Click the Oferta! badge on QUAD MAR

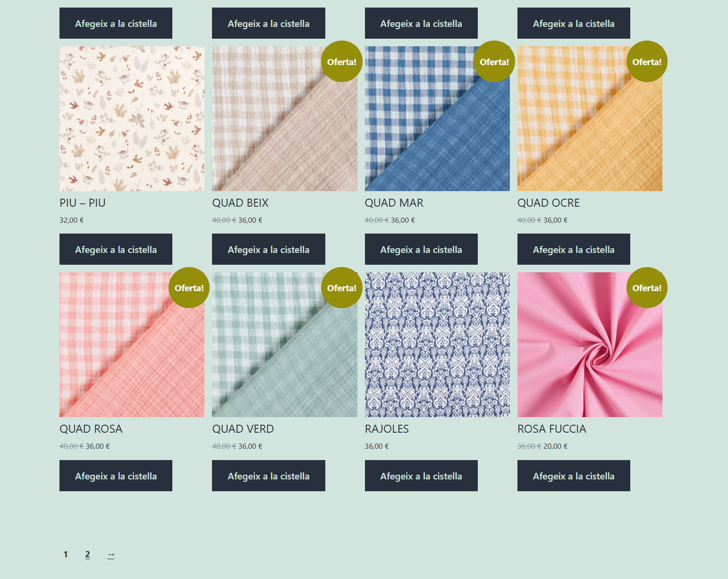pyautogui.click(x=494, y=62)
